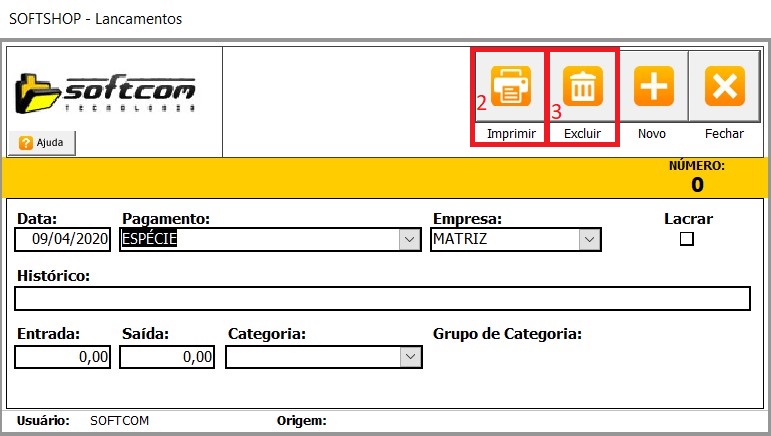Create a new entry with Novo plus icon
This screenshot has height=436, width=771.
tap(652, 87)
